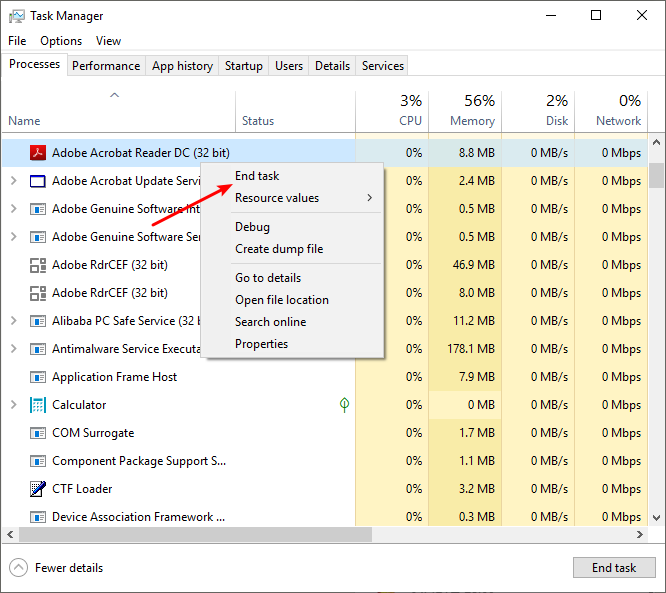
Task: Open the File menu
Action: coord(17,41)
